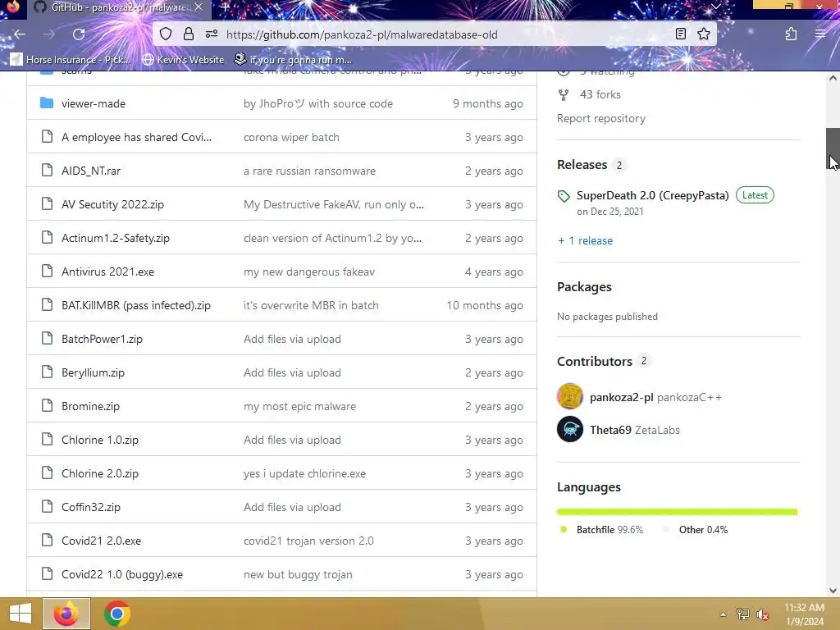Open "A employee has shared Covi..." file
The image size is (840, 630).
tap(137, 137)
